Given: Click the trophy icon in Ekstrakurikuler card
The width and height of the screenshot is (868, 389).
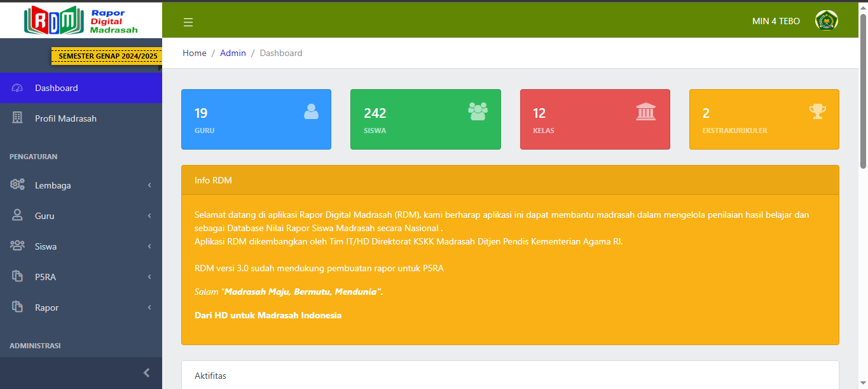Looking at the screenshot, I should 817,111.
